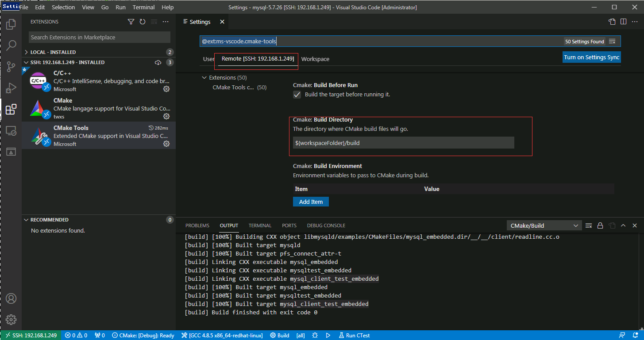Switch to the PROBLEMS panel tab
Image resolution: width=644 pixels, height=340 pixels.
click(x=197, y=225)
